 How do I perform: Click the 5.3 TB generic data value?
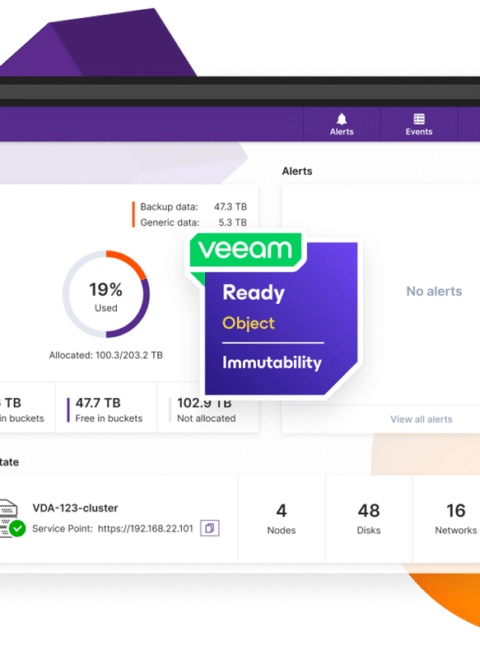tap(233, 223)
